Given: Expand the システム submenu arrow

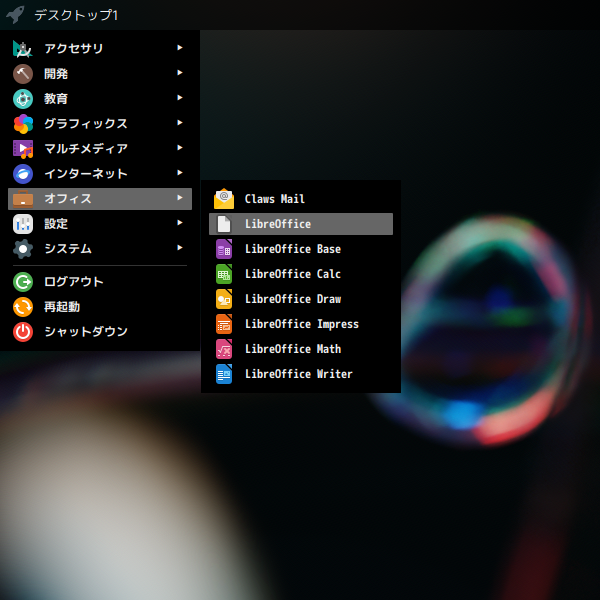Looking at the screenshot, I should pyautogui.click(x=179, y=248).
